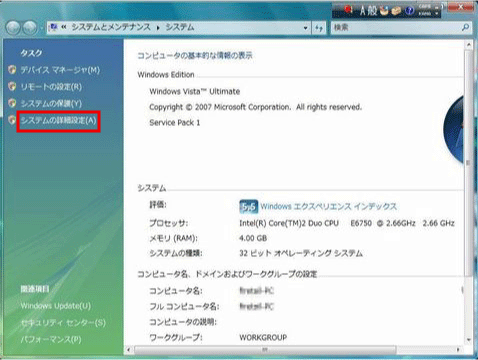Open リモートの設定(R)
Viewport: 478px width, 360px height.
51,87
